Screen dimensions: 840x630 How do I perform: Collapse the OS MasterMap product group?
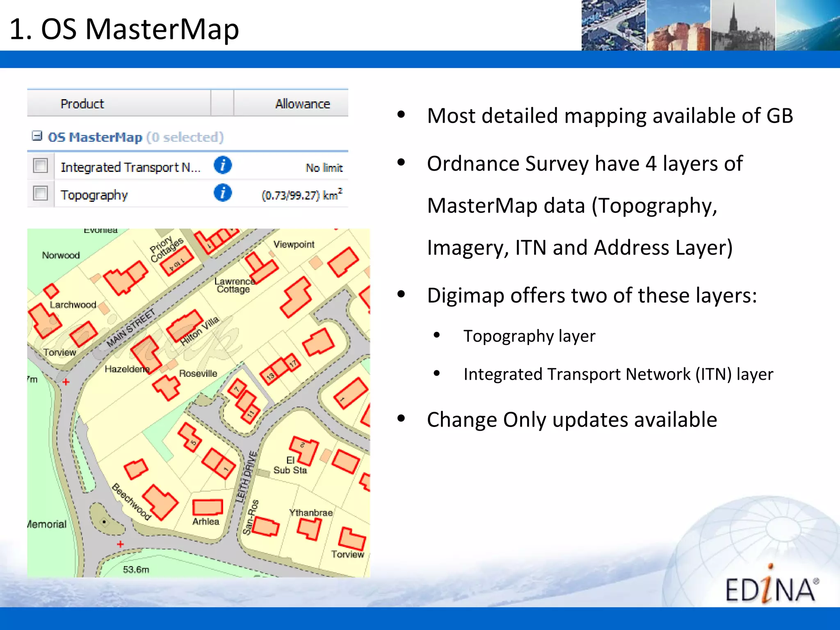coord(37,136)
